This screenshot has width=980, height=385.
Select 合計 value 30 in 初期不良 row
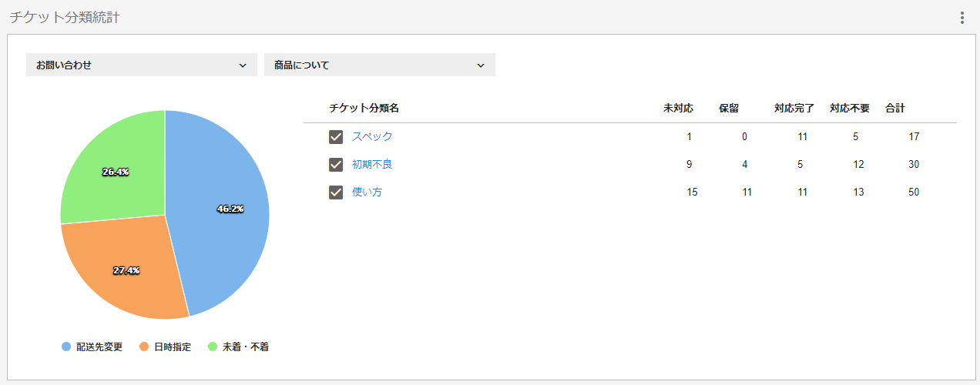pos(914,165)
